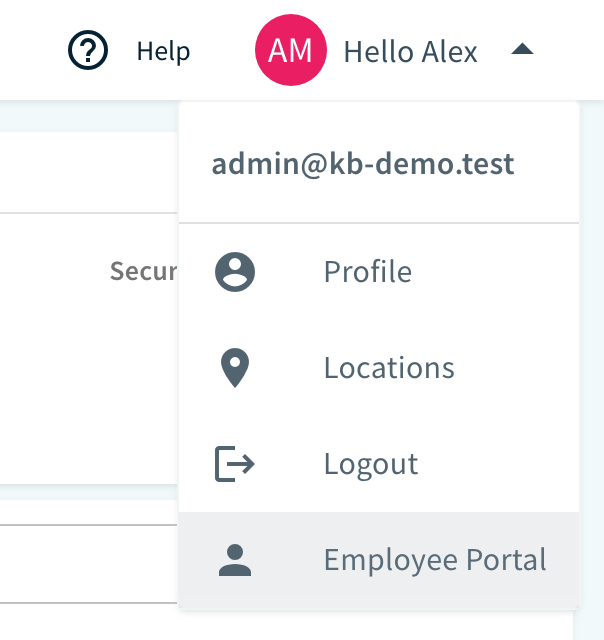Open Employee Portal menu entry
Image resolution: width=604 pixels, height=640 pixels.
pos(379,560)
